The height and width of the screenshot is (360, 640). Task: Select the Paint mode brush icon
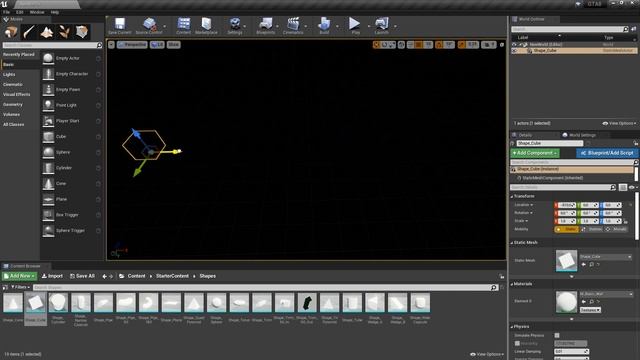click(29, 32)
